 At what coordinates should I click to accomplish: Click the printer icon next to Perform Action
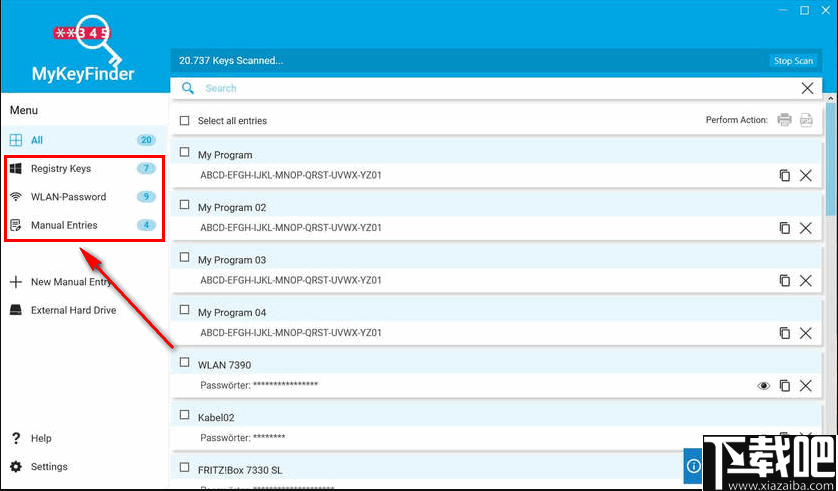point(784,120)
